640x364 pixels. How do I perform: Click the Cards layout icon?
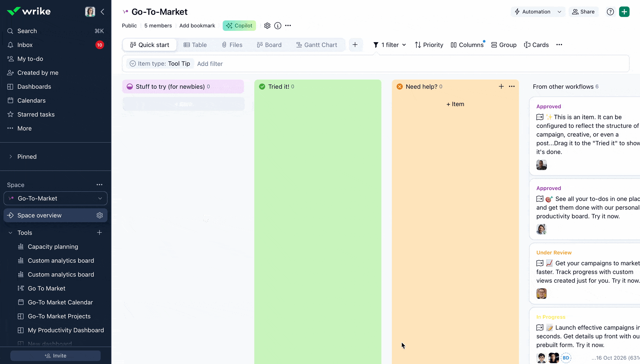537,45
